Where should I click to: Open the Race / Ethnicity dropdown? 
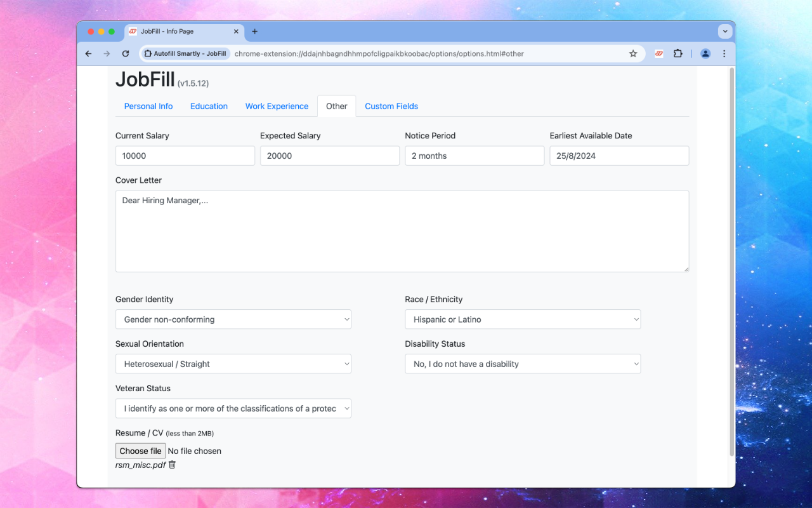[523, 319]
